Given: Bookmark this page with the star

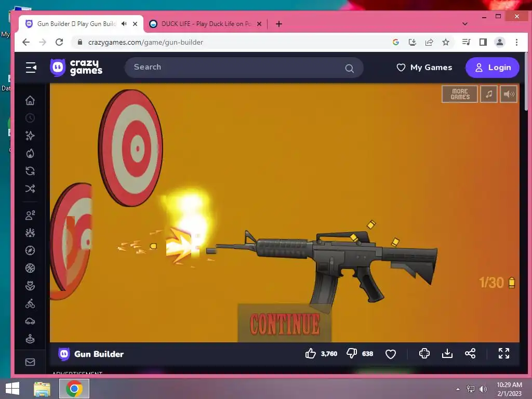Looking at the screenshot, I should [445, 42].
